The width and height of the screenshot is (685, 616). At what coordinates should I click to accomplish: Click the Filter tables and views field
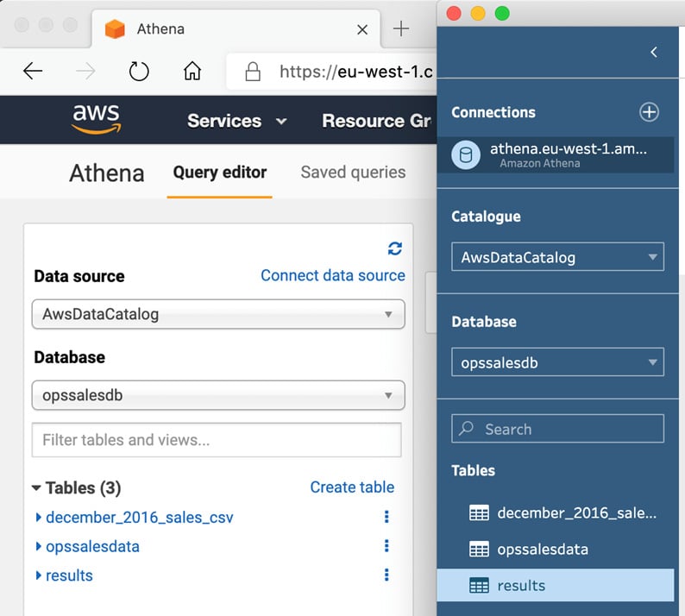pos(217,440)
